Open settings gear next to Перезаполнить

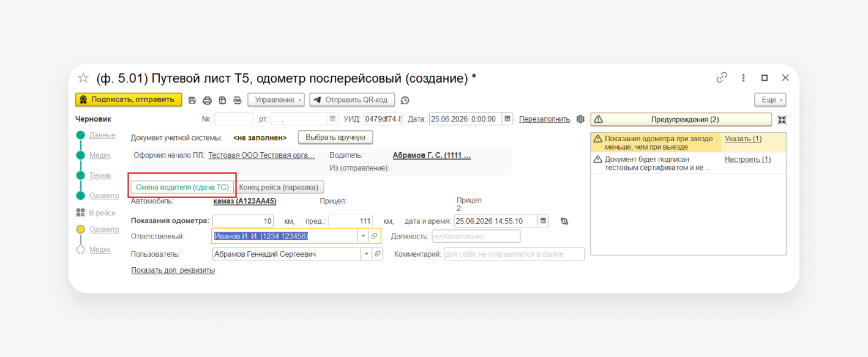pos(580,119)
